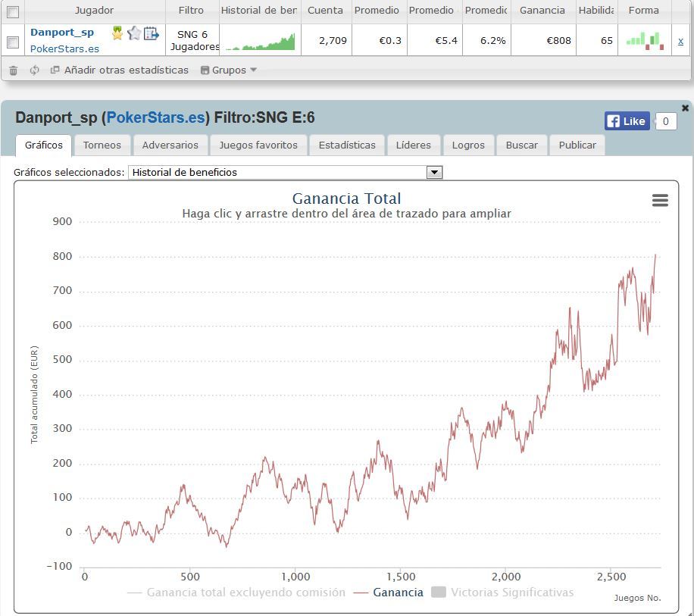Screen dimensions: 694x616
Task: Open the Líderes tab
Action: tap(414, 145)
